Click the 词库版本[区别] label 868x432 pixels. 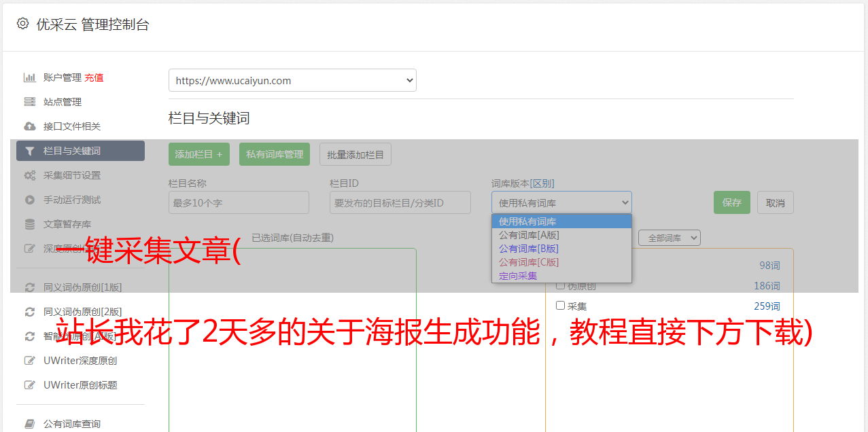click(523, 183)
